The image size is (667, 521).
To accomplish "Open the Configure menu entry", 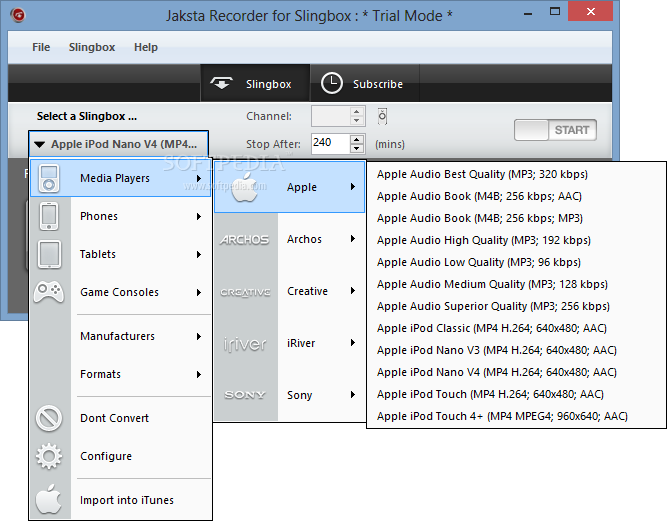I will click(121, 456).
